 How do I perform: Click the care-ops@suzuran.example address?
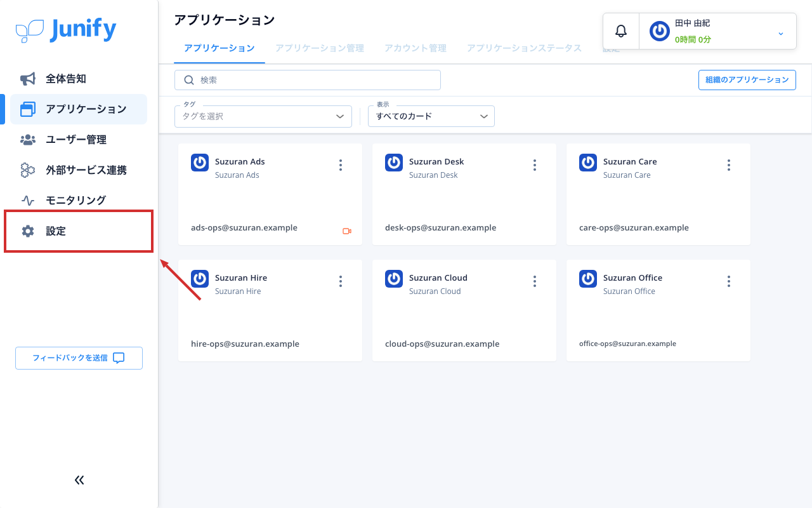click(634, 228)
